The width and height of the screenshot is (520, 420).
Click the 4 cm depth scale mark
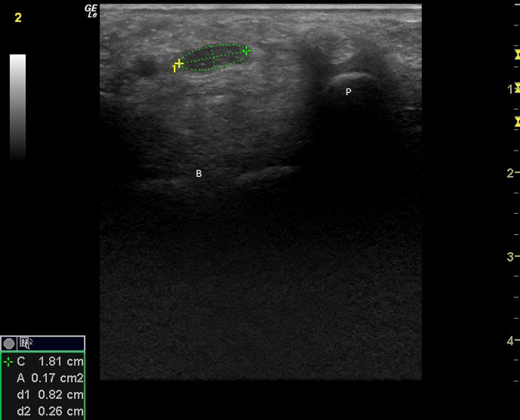pyautogui.click(x=511, y=341)
